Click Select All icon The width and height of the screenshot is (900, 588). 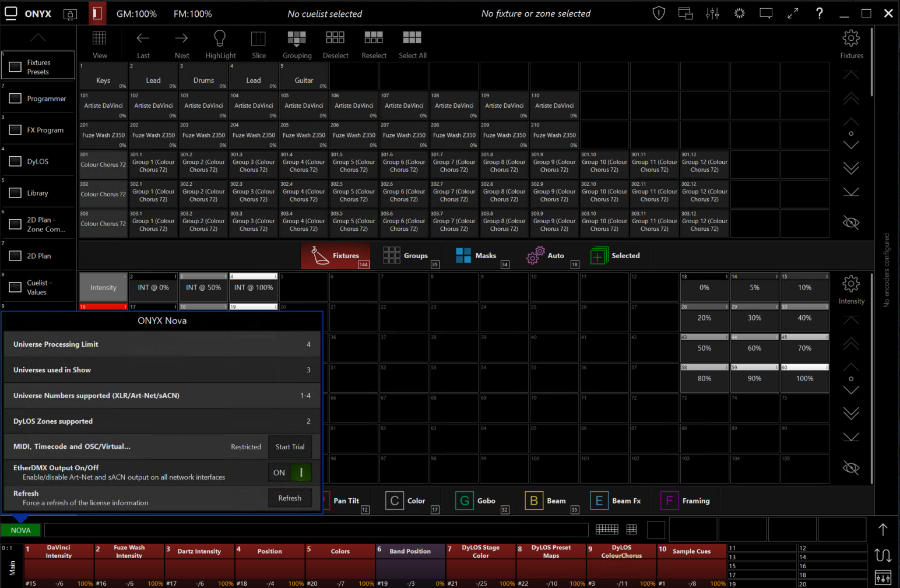pyautogui.click(x=412, y=38)
